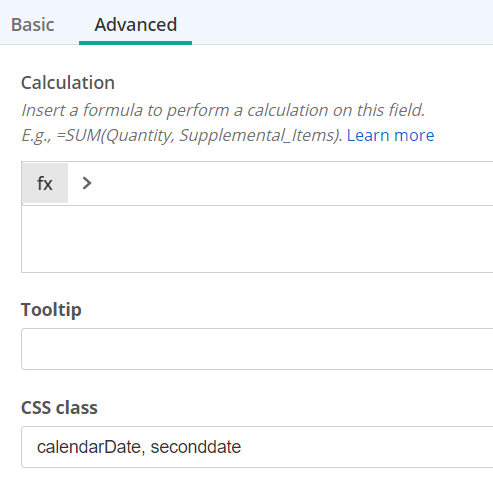
Task: Select the Advanced tab
Action: (136, 25)
